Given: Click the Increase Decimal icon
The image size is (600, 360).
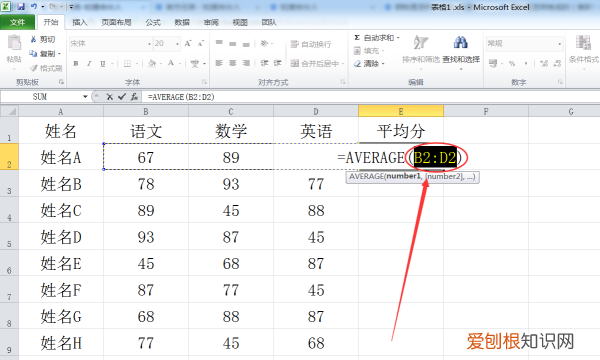Looking at the screenshot, I should (x=544, y=63).
